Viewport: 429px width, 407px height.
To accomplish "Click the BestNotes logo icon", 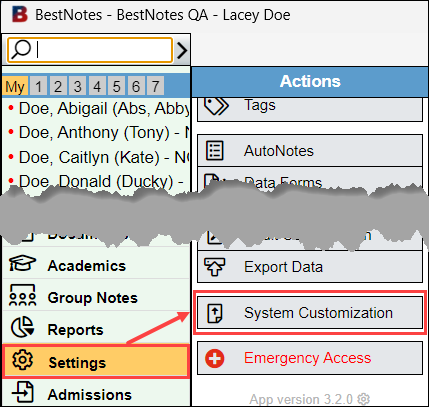I will coord(20,14).
